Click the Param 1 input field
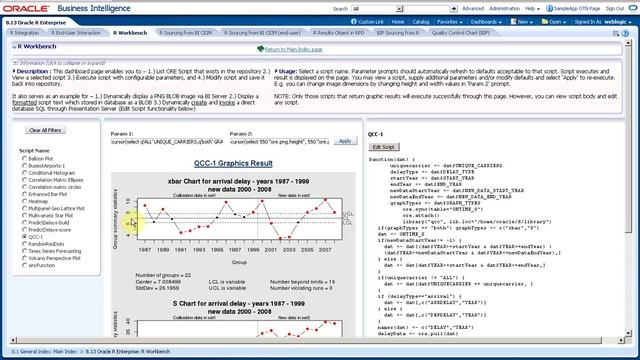 point(167,142)
